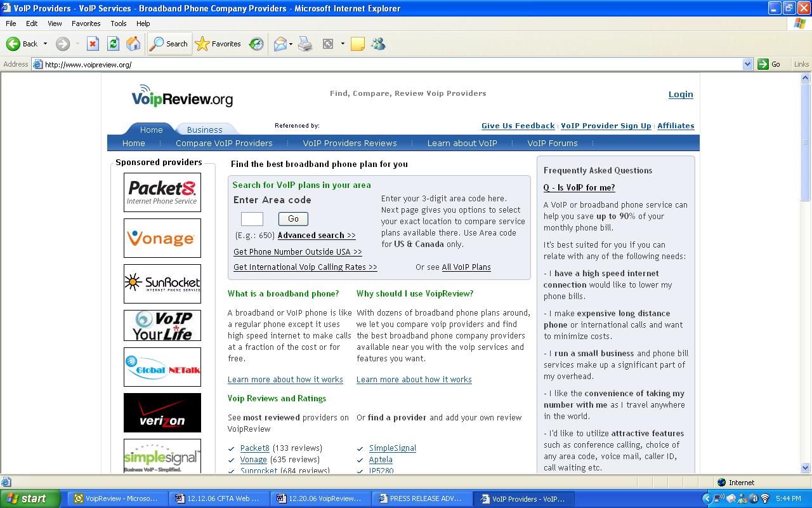Open Get International Voip Calling Rates link
Image resolution: width=812 pixels, height=508 pixels.
tap(305, 267)
